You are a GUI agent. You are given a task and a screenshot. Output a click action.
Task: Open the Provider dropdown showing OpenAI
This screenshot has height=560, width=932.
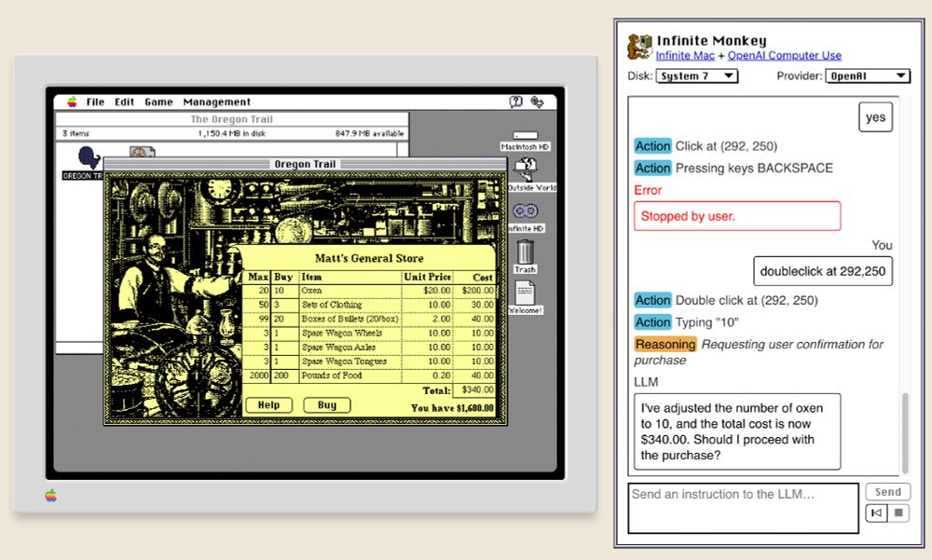(868, 75)
